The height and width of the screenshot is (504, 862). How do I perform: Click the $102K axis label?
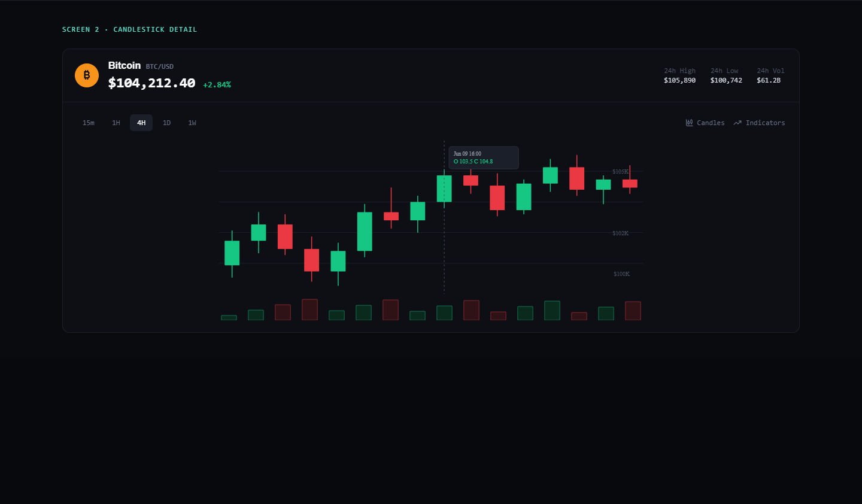(620, 233)
